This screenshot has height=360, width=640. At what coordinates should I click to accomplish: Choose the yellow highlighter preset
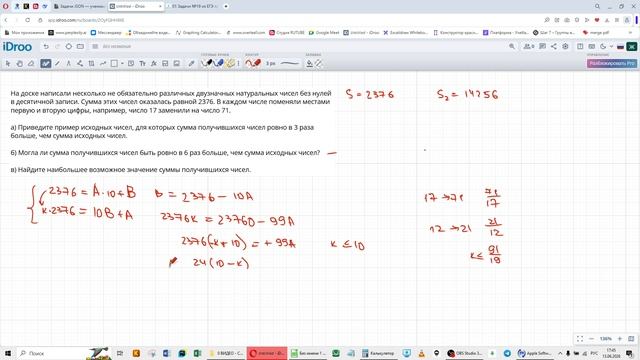231,63
